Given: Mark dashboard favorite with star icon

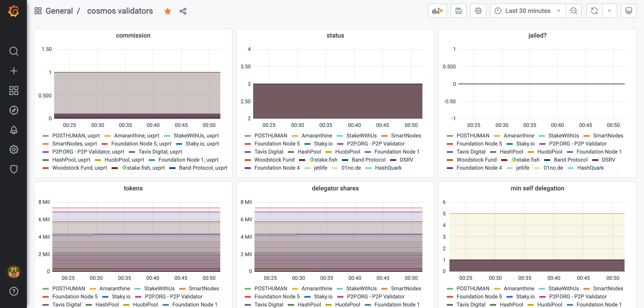Looking at the screenshot, I should point(167,11).
